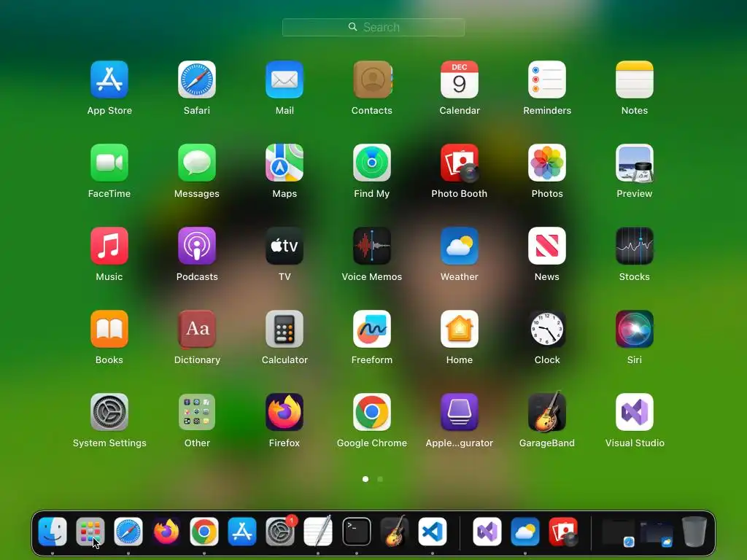Click the Launchpad Search field
Image resolution: width=747 pixels, height=560 pixels.
[373, 27]
